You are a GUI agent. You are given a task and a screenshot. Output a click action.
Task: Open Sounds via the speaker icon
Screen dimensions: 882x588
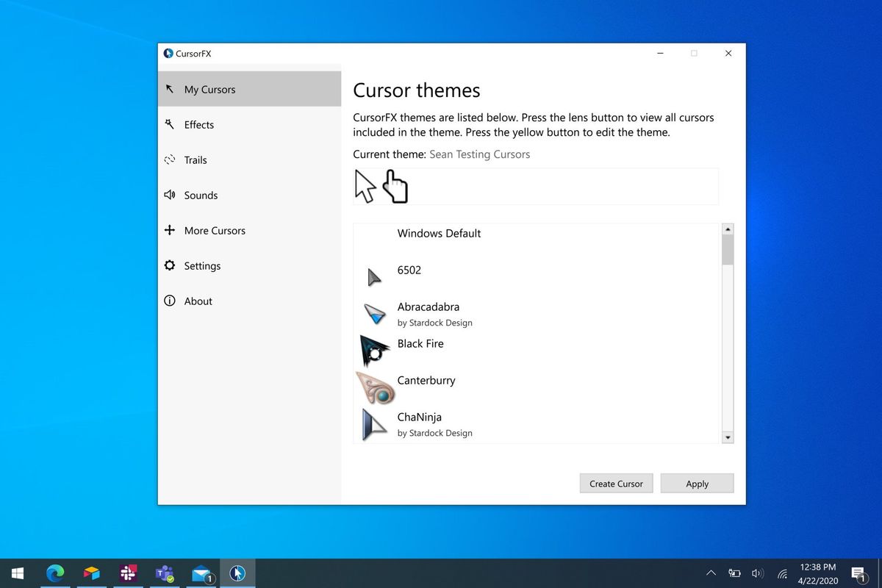tap(170, 195)
